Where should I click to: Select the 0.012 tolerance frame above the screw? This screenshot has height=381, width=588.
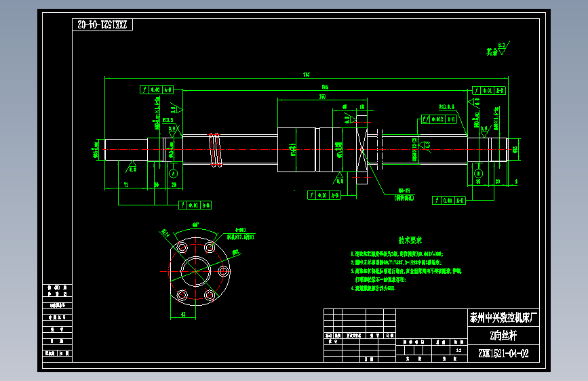click(x=439, y=119)
